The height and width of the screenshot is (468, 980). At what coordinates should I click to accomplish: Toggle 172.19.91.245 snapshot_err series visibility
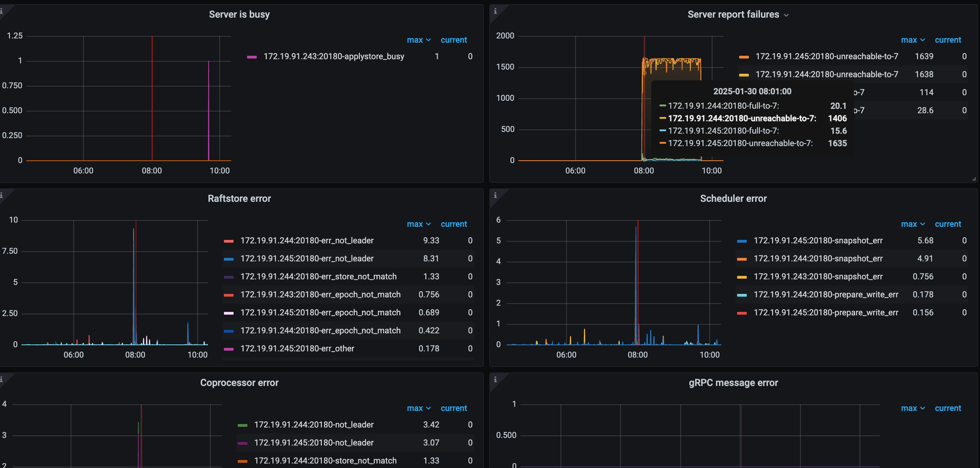[818, 241]
